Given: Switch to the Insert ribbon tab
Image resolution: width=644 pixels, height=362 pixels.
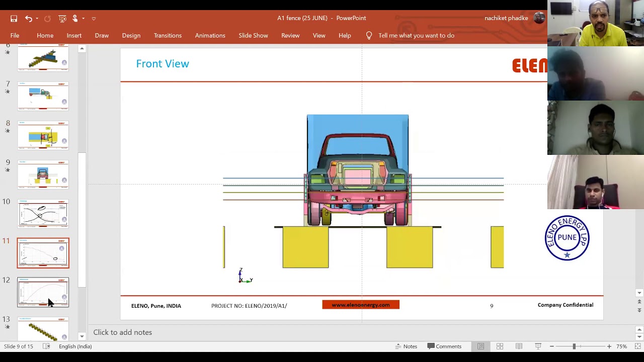Looking at the screenshot, I should pos(74,36).
